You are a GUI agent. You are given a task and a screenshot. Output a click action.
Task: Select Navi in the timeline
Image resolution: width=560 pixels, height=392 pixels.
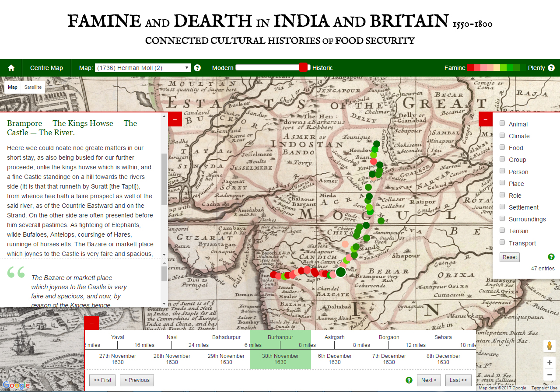172,337
